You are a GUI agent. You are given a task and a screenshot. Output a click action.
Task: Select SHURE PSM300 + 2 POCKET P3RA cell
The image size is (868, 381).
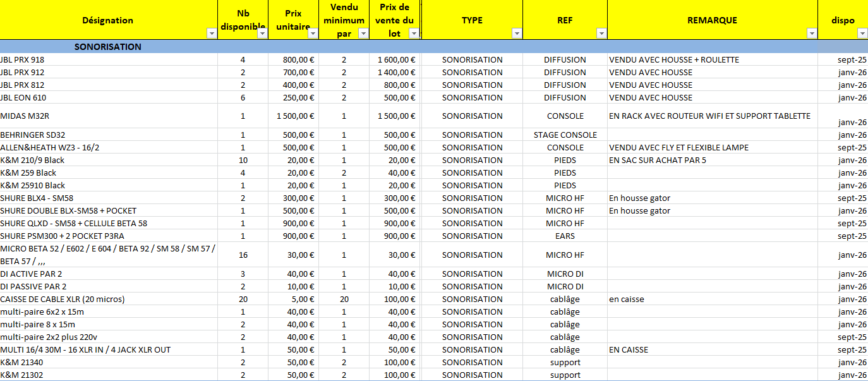[108, 236]
